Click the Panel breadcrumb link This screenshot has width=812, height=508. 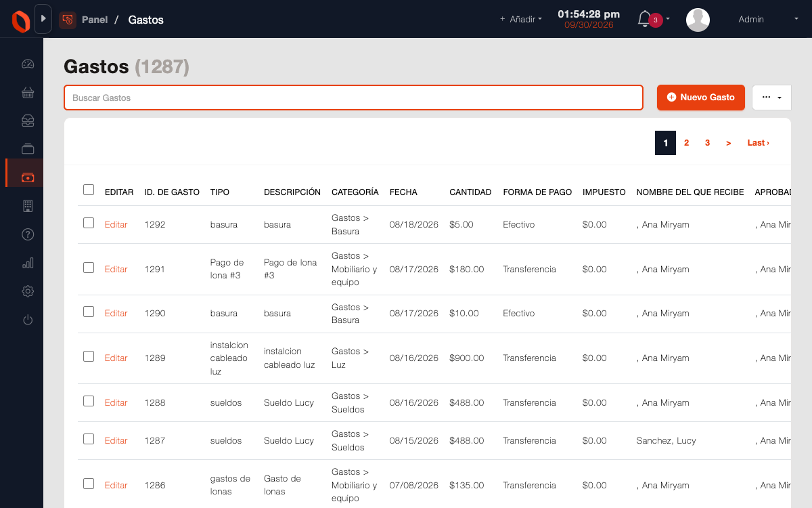coord(95,20)
